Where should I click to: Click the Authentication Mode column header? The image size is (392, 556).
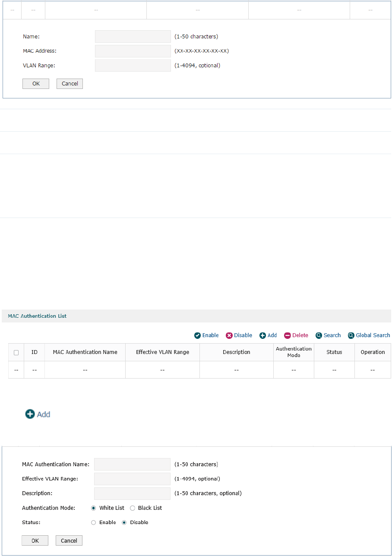tap(294, 352)
